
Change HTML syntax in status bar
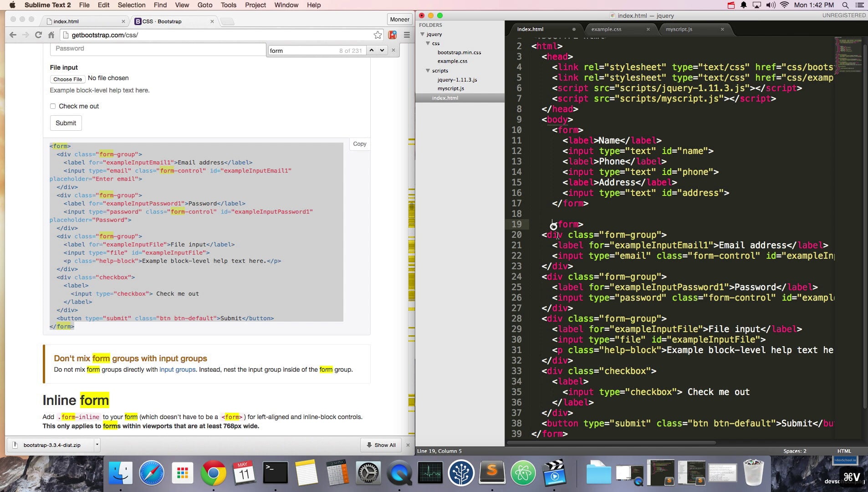[844, 451]
